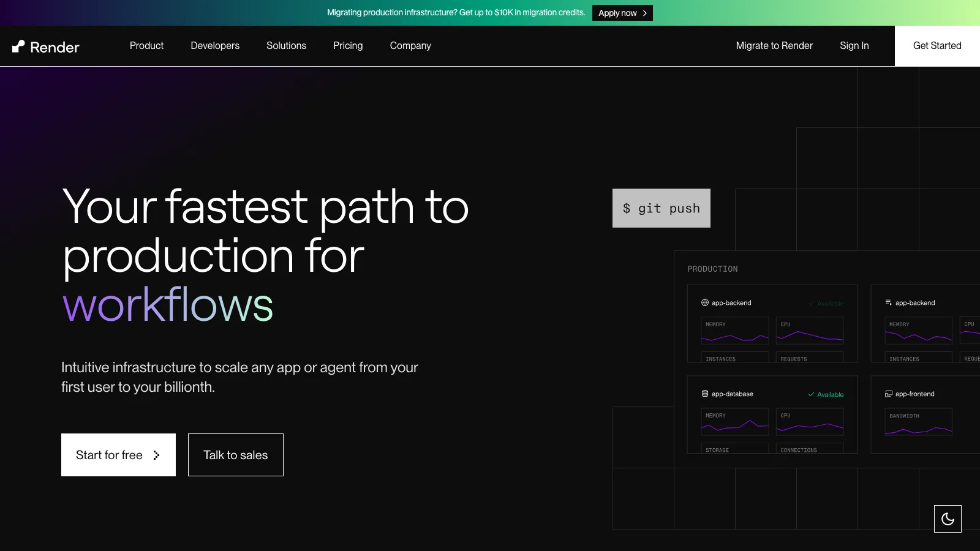Open the Product menu
980x551 pixels.
[146, 46]
